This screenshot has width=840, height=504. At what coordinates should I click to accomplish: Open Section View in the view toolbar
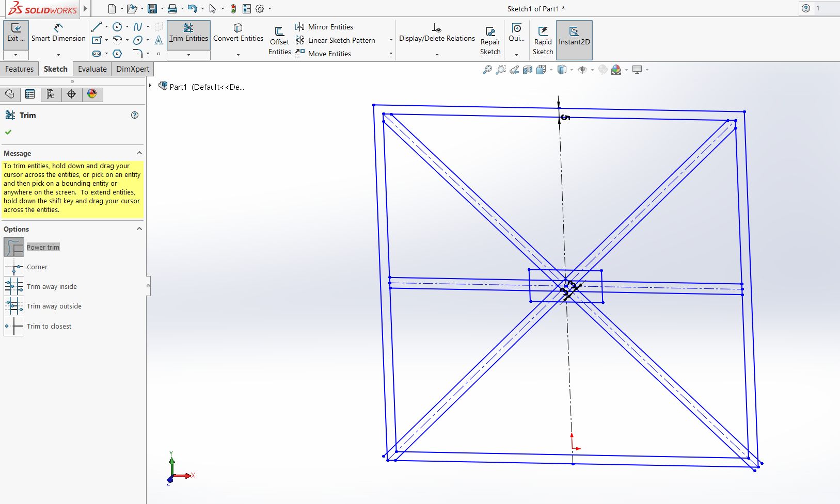(x=528, y=70)
